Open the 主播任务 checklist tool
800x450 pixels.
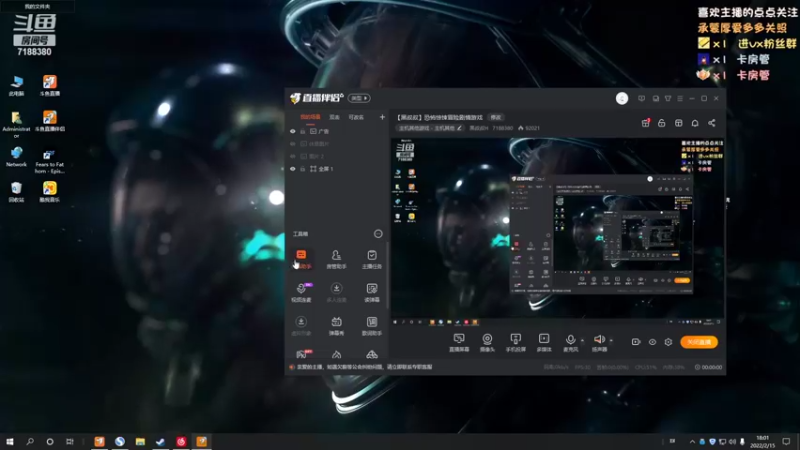pyautogui.click(x=371, y=259)
